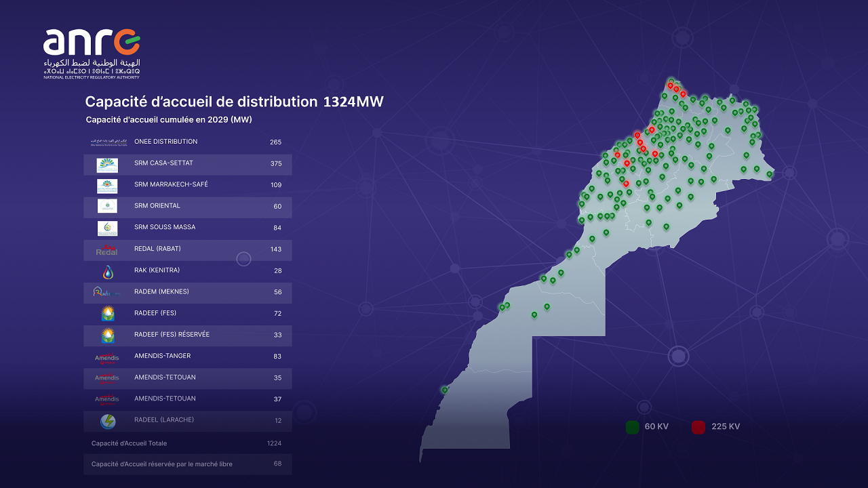Click the southernmost green marker on the map
The image size is (868, 488).
[x=445, y=390]
